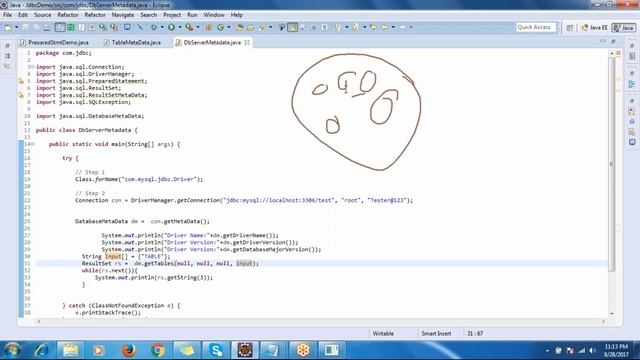
Task: Click the editor horizontal scrollbar
Action: pyautogui.click(x=321, y=322)
